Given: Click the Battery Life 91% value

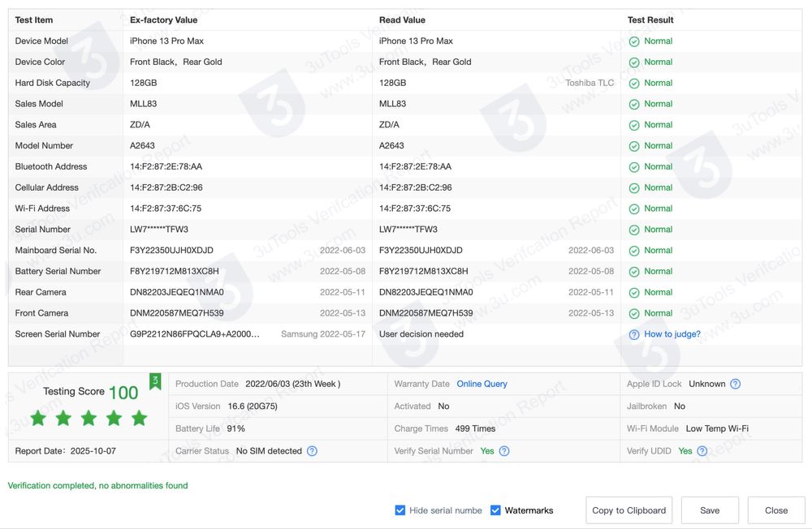Looking at the screenshot, I should (x=235, y=428).
